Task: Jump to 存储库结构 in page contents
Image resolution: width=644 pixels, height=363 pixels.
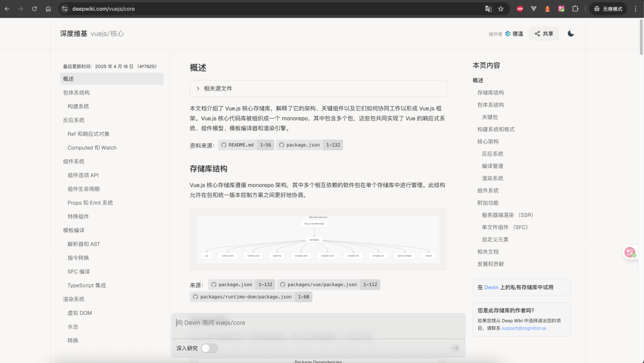Action: coord(490,93)
